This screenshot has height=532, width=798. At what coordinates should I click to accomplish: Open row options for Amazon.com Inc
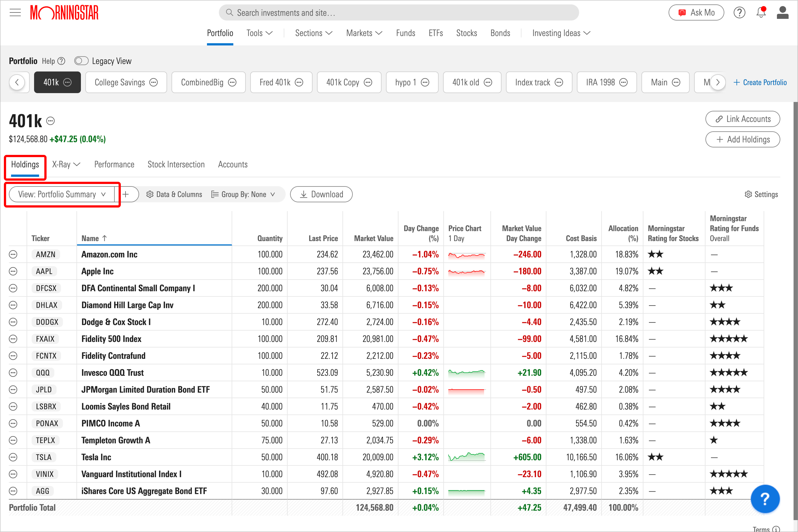coord(13,254)
